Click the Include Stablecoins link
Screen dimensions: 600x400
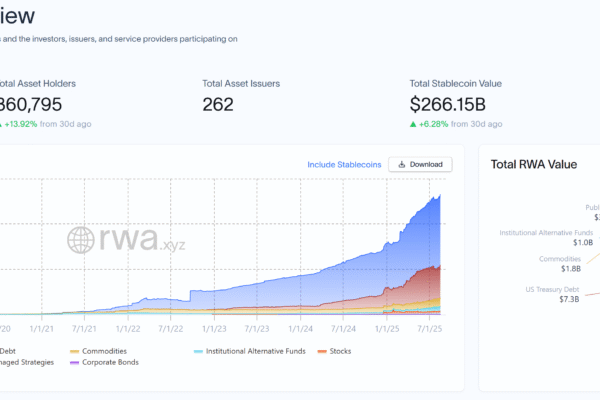tap(344, 165)
